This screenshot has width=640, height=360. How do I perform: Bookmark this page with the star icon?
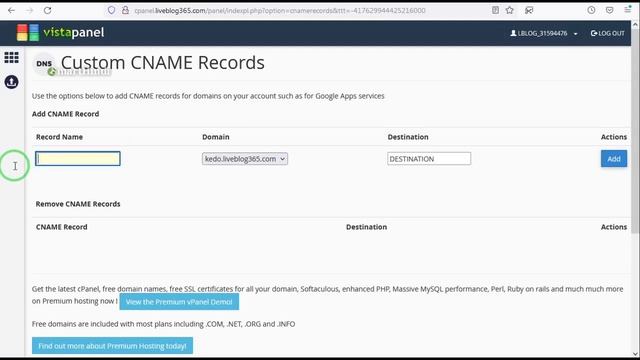[x=509, y=10]
